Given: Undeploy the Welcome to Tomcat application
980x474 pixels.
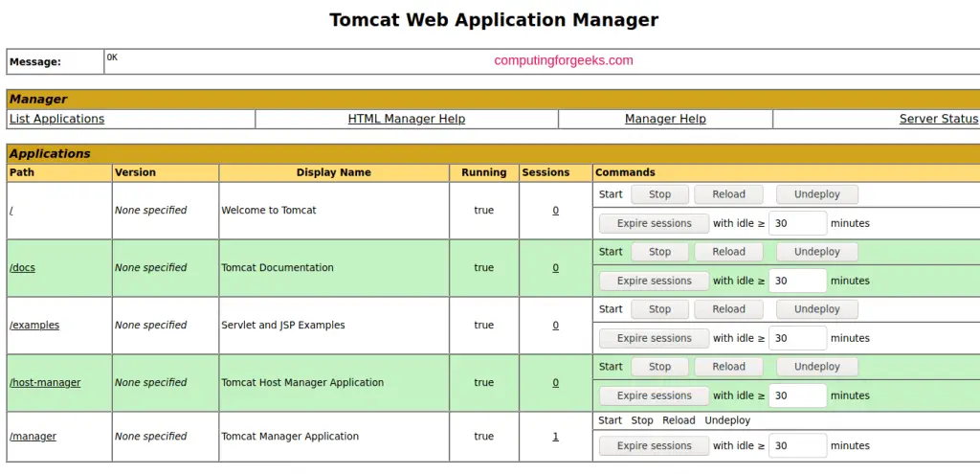Looking at the screenshot, I should (x=817, y=194).
